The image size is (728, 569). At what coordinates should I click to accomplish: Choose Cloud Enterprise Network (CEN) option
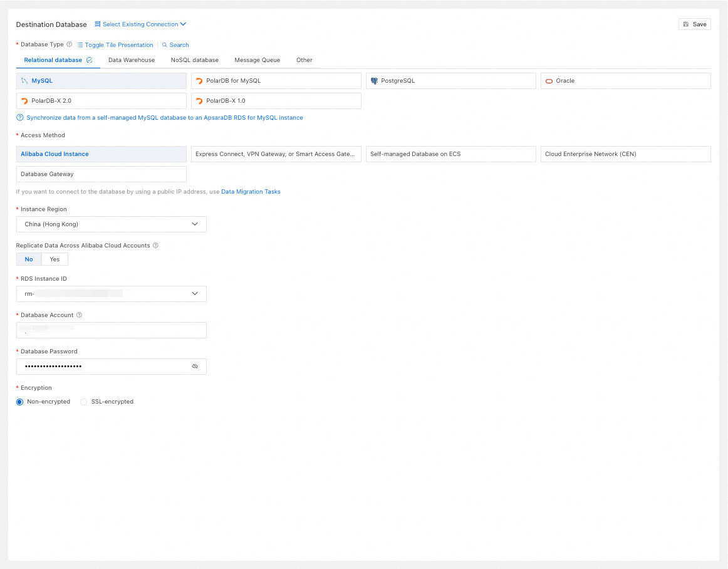tap(625, 154)
